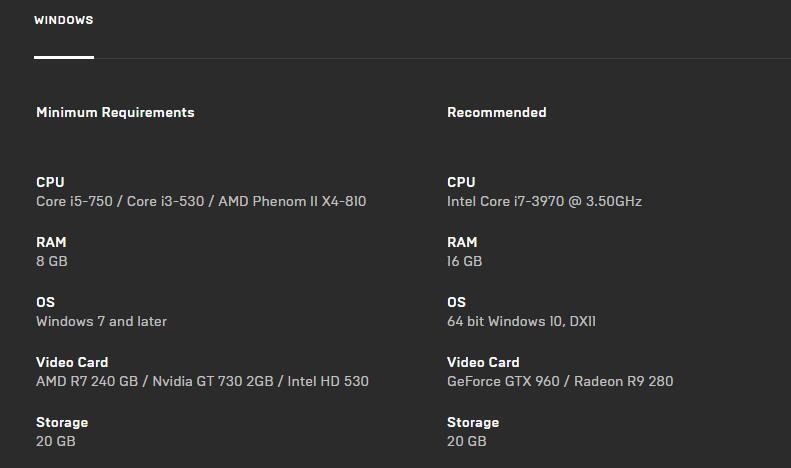Click the 20 GB storage value under Recommended
The height and width of the screenshot is (468, 791).
[x=466, y=441]
